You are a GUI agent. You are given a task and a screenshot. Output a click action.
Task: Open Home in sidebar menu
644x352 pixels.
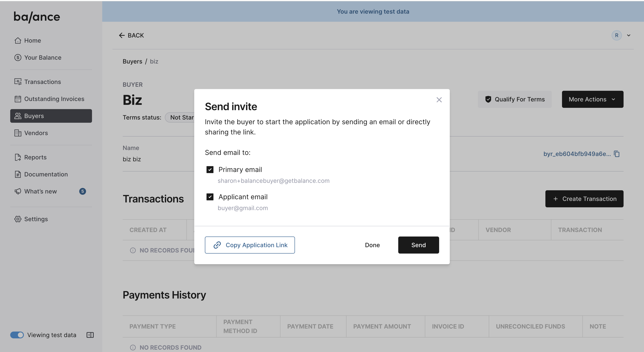pos(51,40)
